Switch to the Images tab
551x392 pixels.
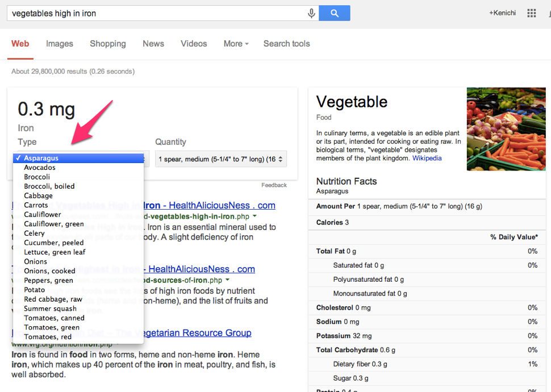(60, 44)
